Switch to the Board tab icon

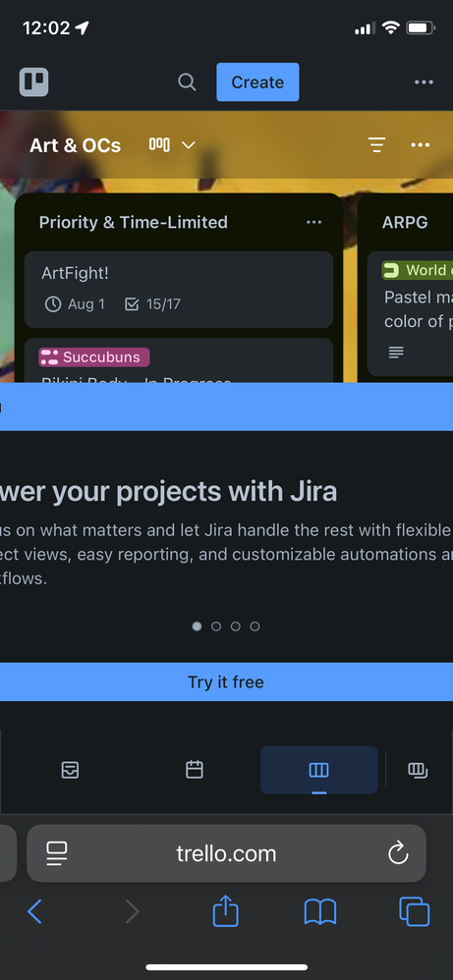point(319,770)
